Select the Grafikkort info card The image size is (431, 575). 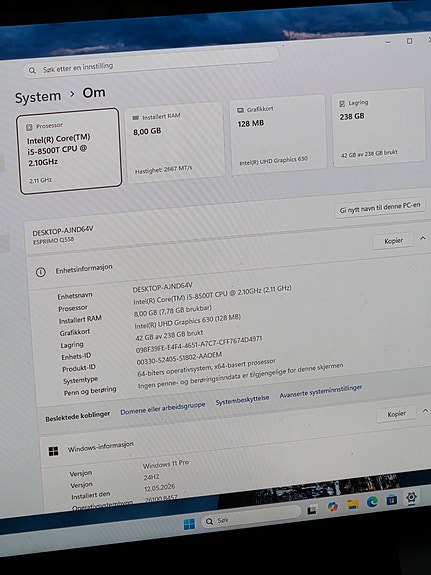278,135
